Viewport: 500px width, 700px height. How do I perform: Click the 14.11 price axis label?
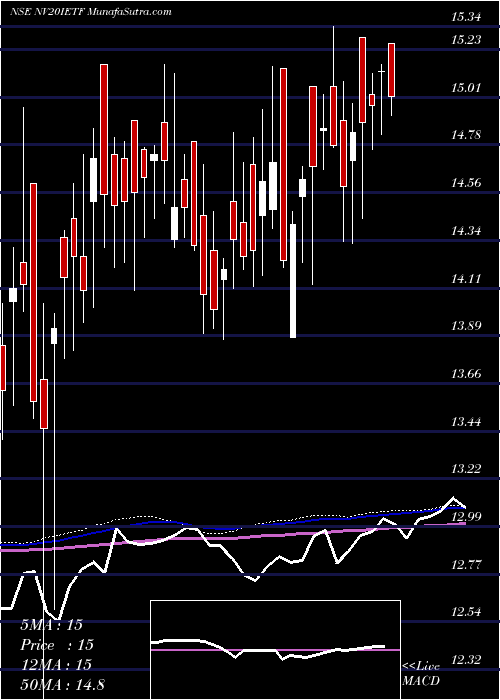tap(466, 279)
